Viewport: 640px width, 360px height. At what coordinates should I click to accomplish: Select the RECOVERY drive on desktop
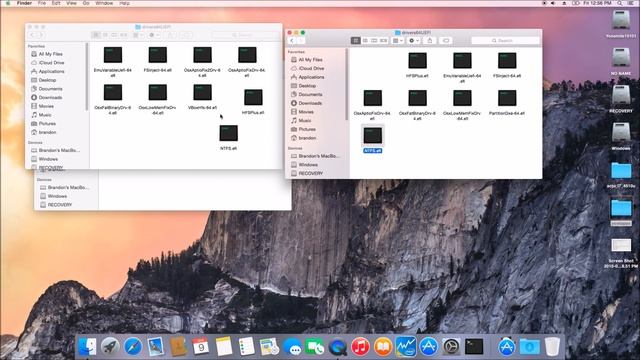(621, 99)
